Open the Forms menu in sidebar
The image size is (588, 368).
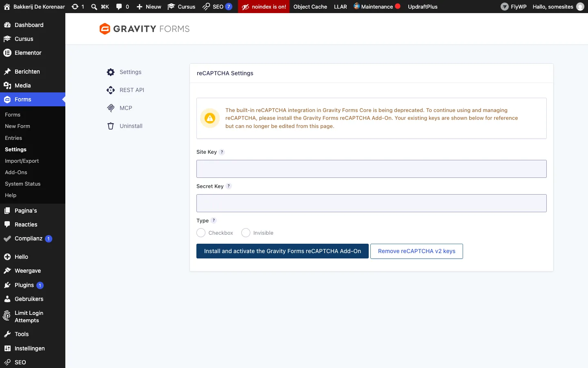pyautogui.click(x=33, y=99)
